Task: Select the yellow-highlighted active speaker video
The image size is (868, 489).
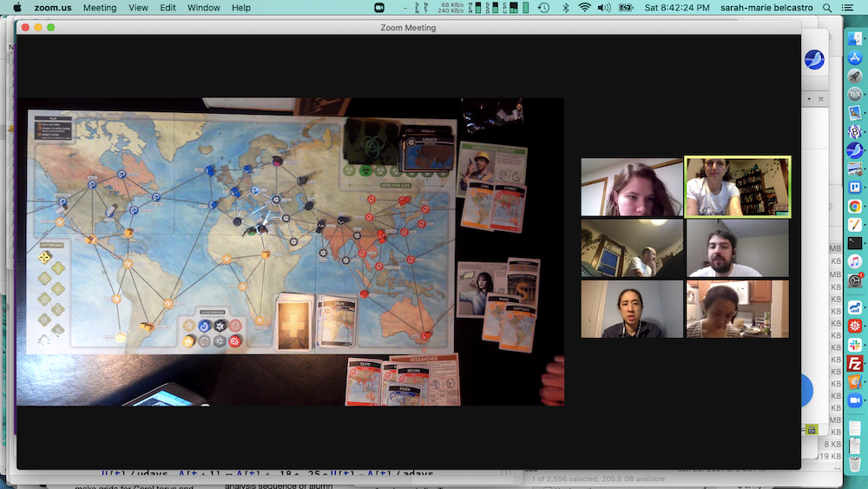Action: pos(738,187)
